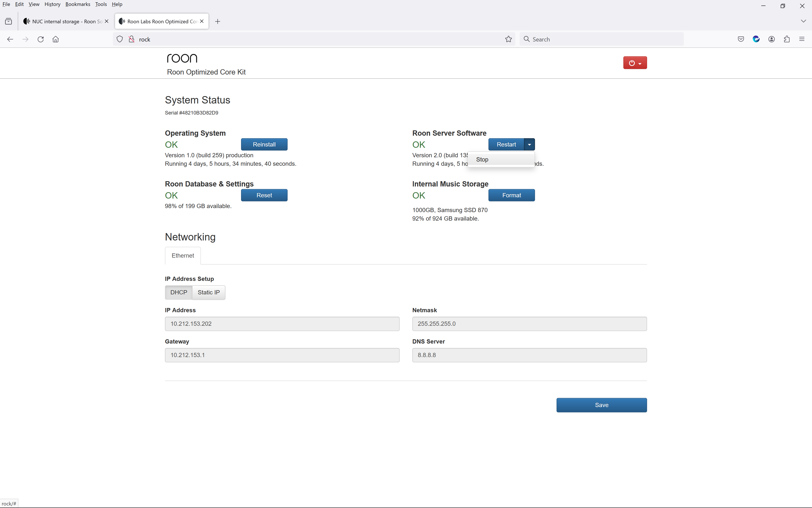Select the Ethernet networking tab

pos(183,256)
